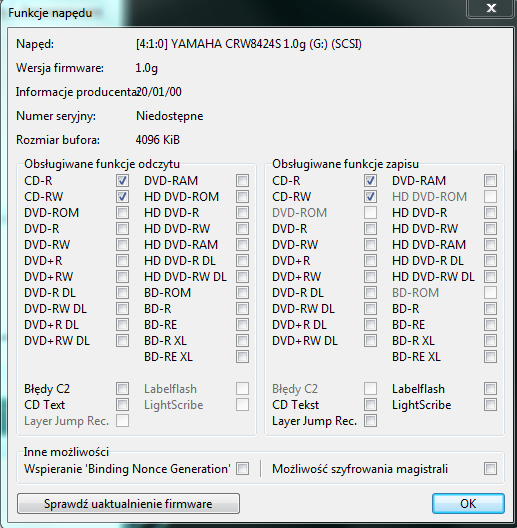Toggle Błędy C2 checkbox in read functions
The image size is (517, 528).
tap(122, 388)
